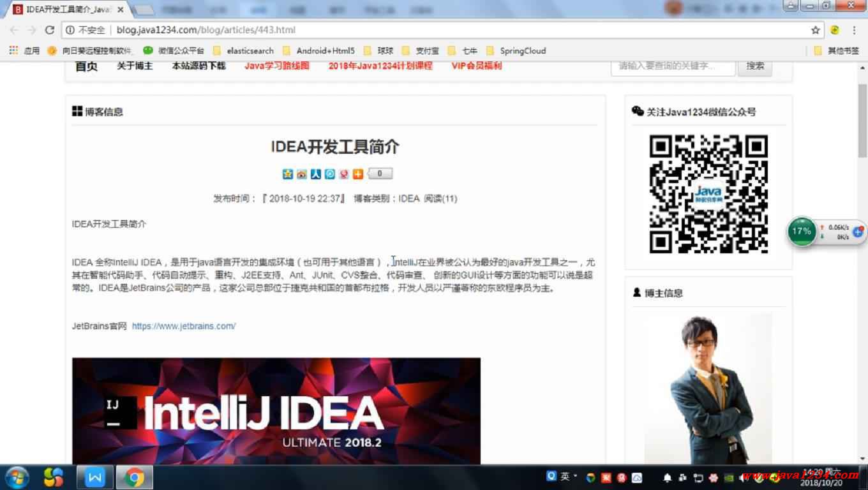Open colorful pinwheel taskbar app
The width and height of the screenshot is (868, 490).
point(54,477)
